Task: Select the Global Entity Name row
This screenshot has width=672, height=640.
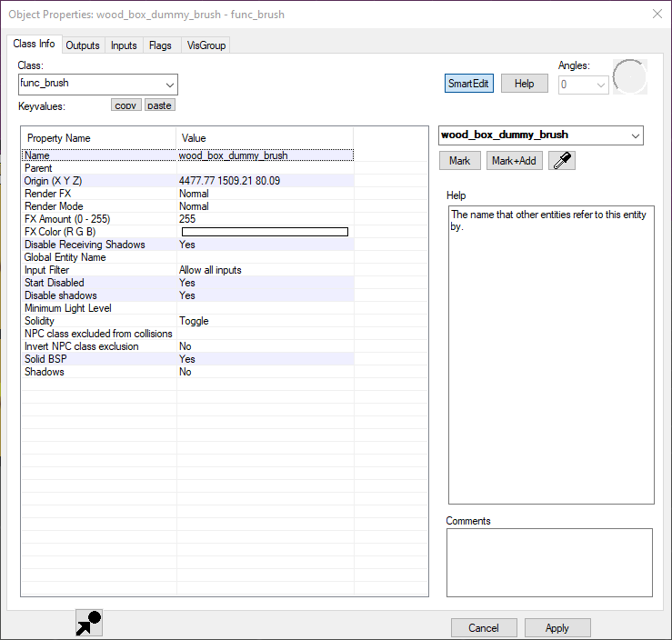Action: (x=187, y=257)
